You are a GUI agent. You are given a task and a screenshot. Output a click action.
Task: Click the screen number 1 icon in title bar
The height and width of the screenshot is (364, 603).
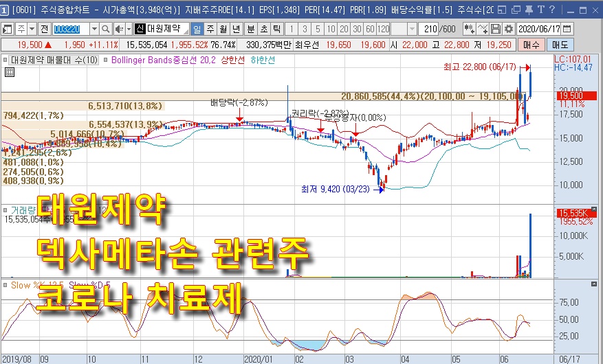(4, 10)
